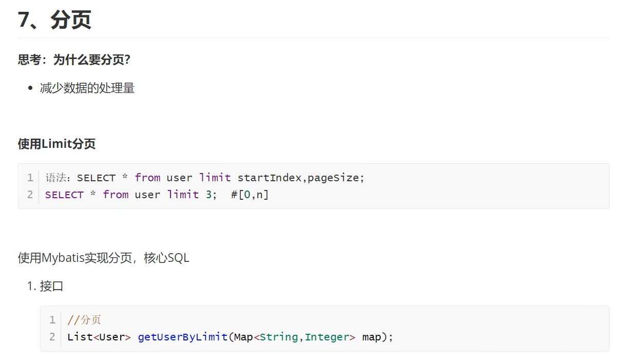Click the "String" type in the Map parameter
The height and width of the screenshot is (362, 644).
click(x=278, y=337)
